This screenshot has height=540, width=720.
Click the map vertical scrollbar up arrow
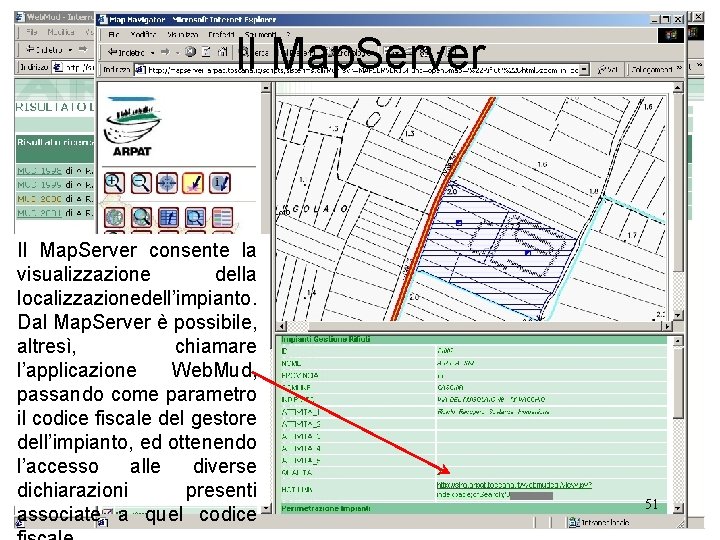pos(678,87)
